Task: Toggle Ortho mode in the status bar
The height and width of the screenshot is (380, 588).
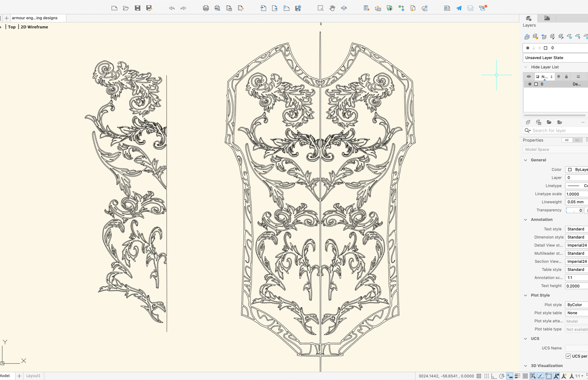Action: [x=494, y=376]
